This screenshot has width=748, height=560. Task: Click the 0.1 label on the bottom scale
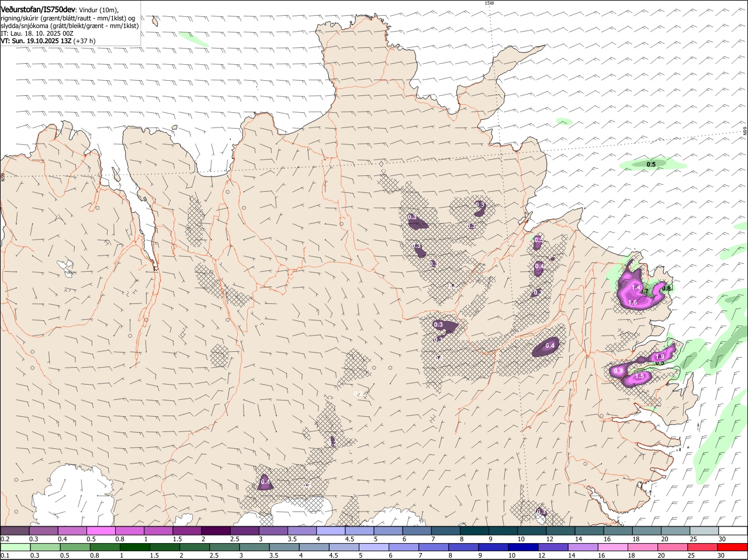point(5,555)
